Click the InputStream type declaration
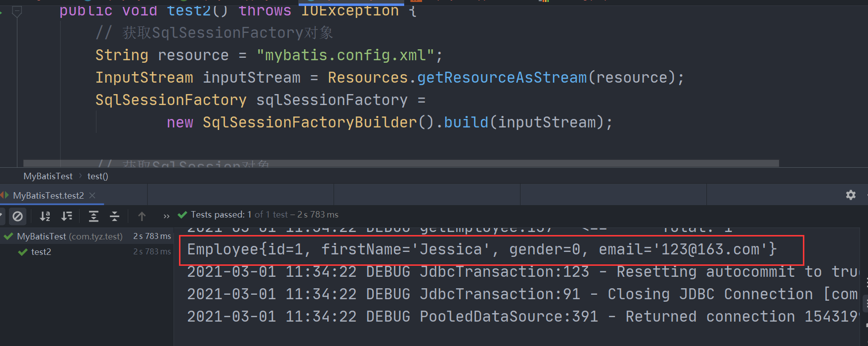 [x=144, y=78]
